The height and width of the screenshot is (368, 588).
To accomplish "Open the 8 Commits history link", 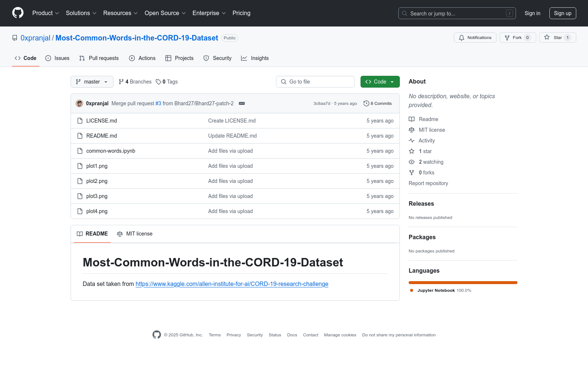I will point(377,103).
